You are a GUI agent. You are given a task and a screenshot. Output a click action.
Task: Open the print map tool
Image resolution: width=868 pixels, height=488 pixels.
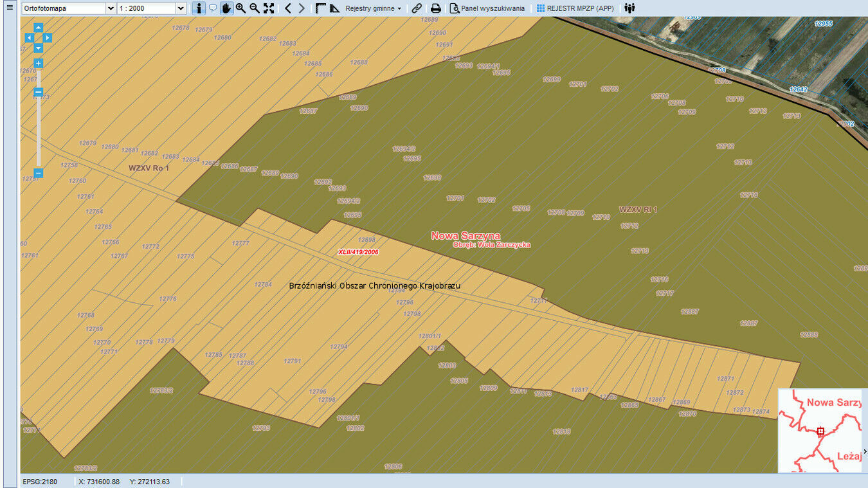click(435, 8)
